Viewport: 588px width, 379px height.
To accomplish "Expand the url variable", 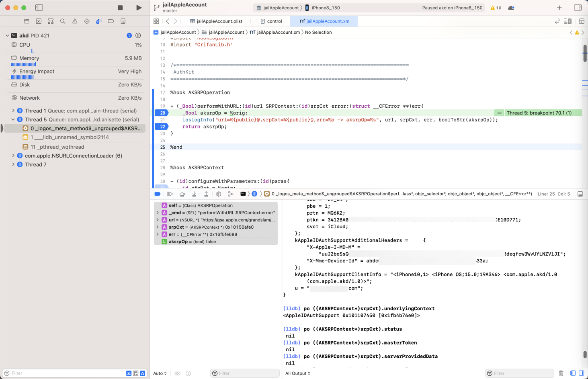I will (x=158, y=220).
